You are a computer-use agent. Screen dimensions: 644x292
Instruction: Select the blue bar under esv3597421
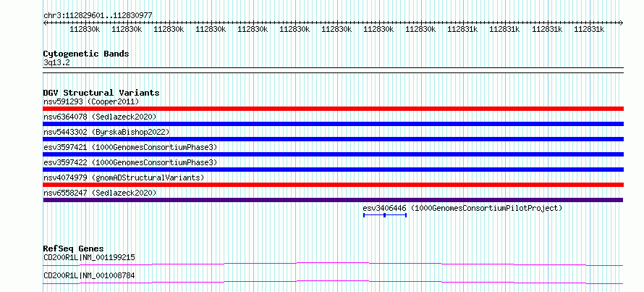pos(333,154)
